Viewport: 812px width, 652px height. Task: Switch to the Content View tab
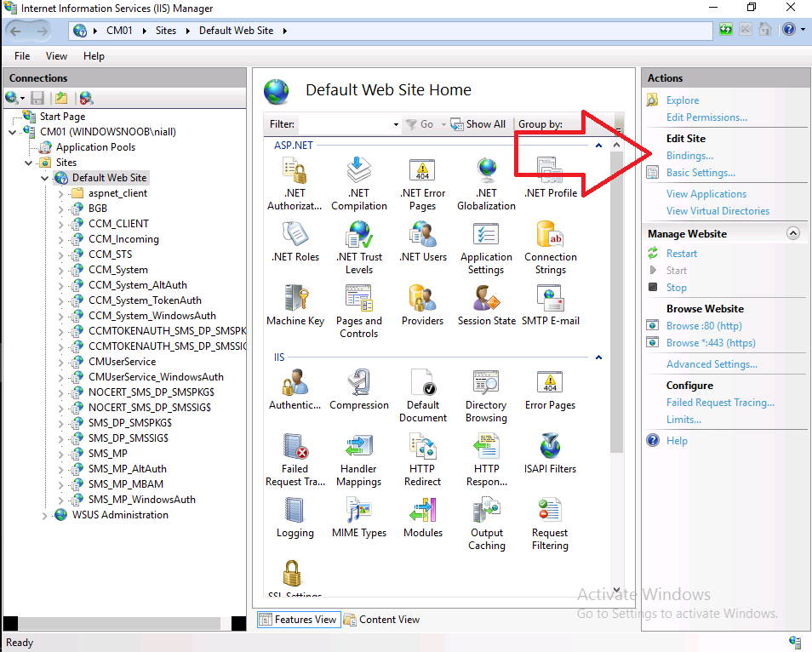coord(381,620)
